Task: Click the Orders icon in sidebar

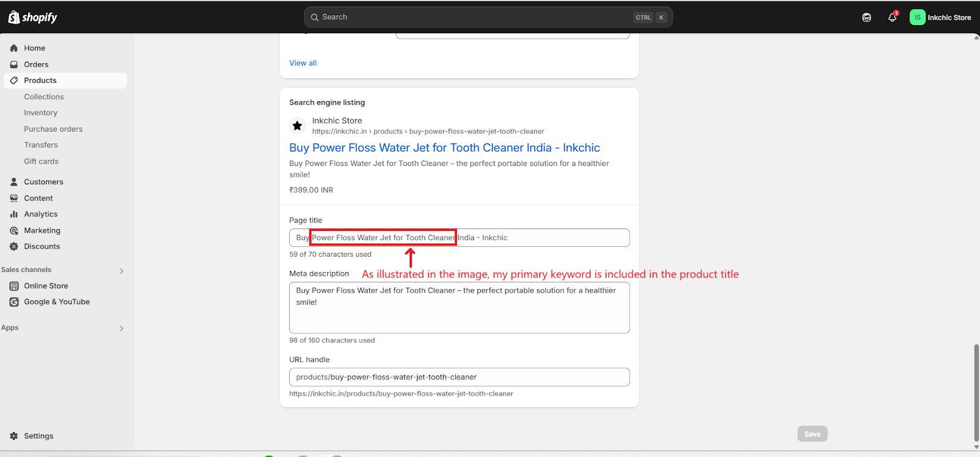Action: coord(14,64)
